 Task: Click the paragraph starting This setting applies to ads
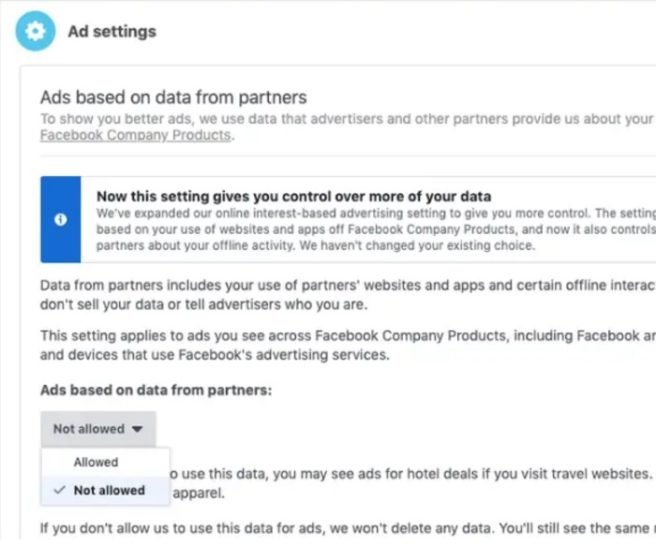click(x=348, y=345)
